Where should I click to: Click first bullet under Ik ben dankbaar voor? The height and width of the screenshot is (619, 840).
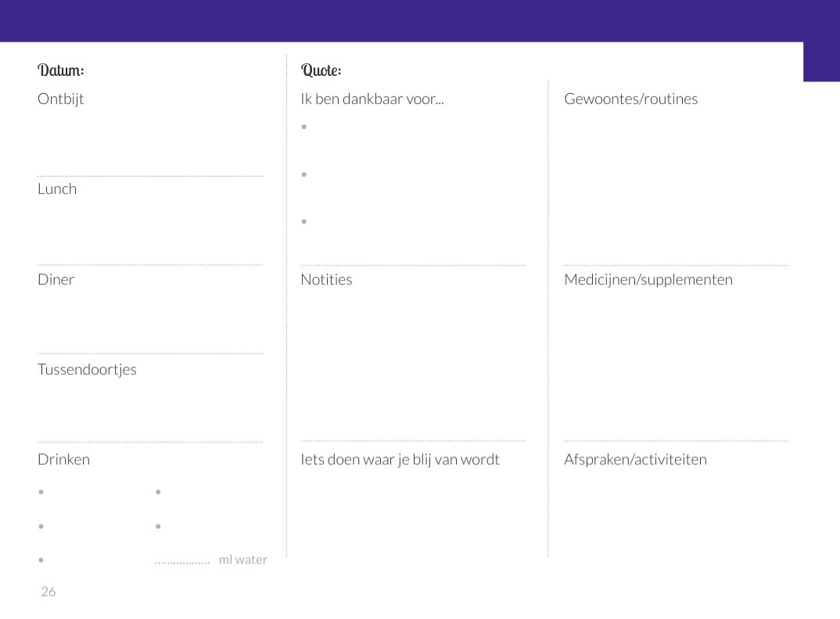304,127
